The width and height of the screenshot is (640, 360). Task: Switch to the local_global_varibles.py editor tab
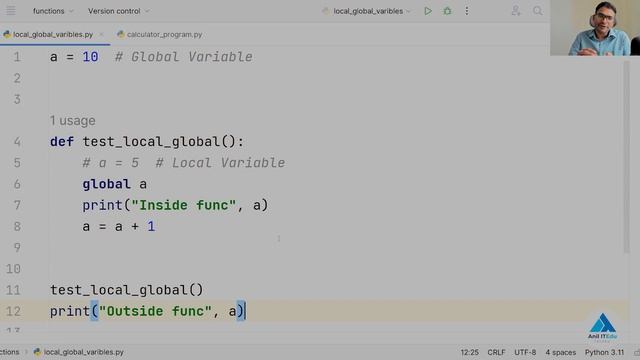point(53,35)
